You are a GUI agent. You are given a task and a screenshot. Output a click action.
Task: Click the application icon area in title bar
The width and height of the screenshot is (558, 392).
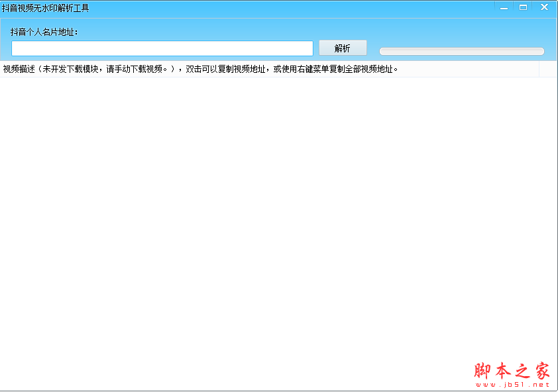click(7, 7)
